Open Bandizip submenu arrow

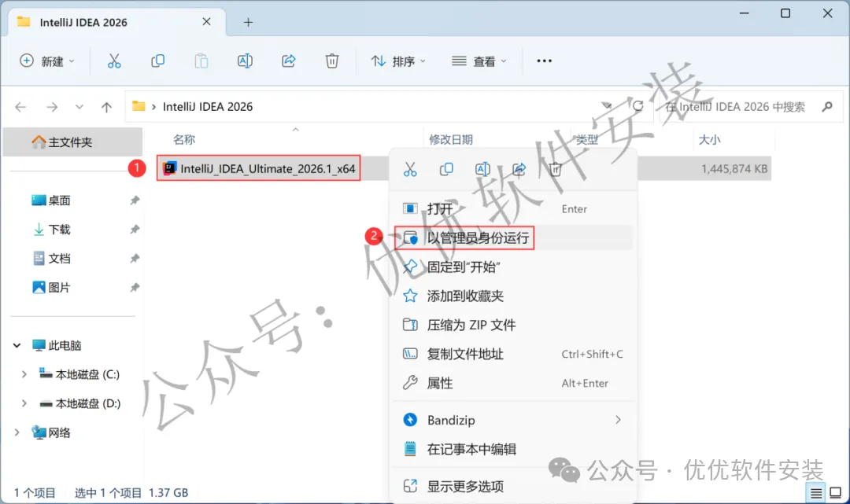[x=618, y=420]
